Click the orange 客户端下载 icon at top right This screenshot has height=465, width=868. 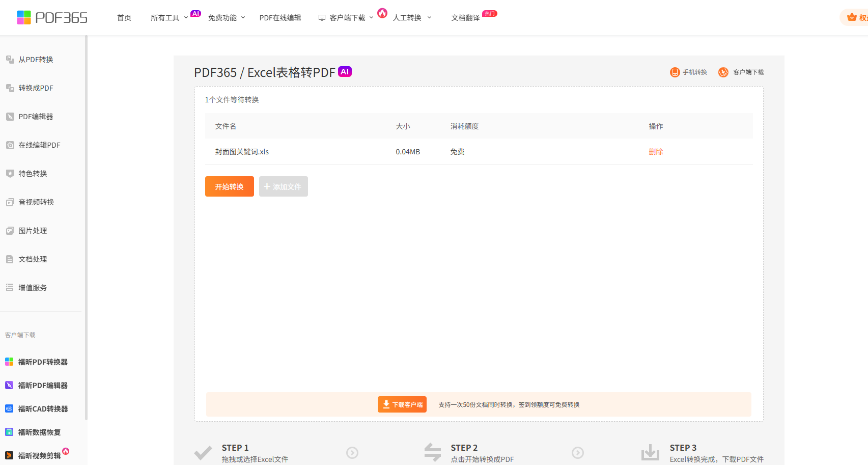tap(723, 72)
